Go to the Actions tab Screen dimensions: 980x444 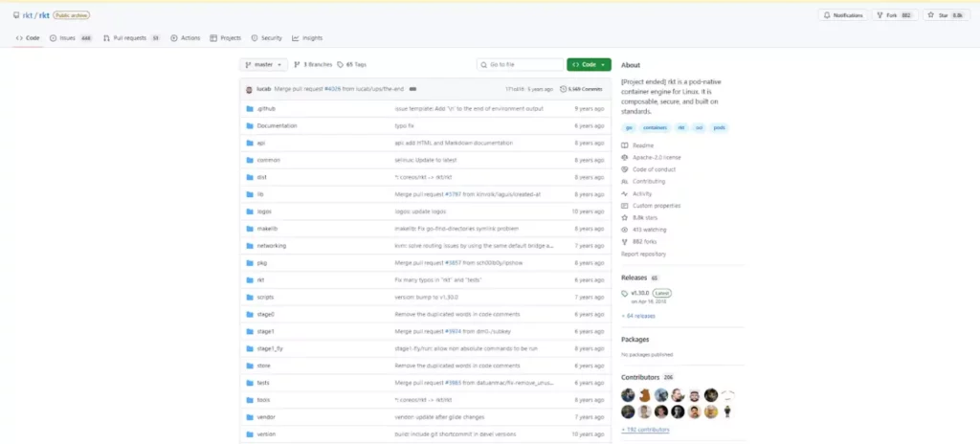pos(185,38)
